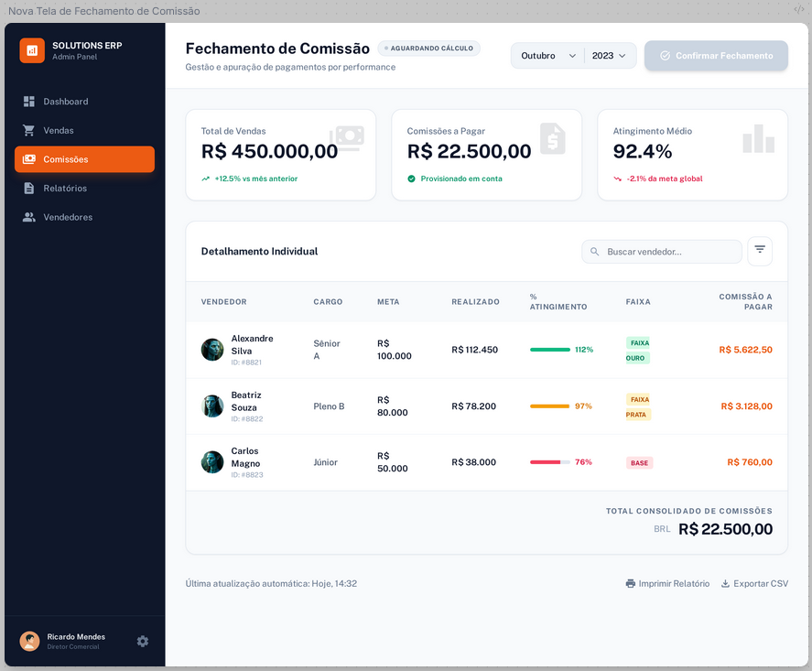
Task: Click the +12.5% vs mês anterior text
Action: 256,179
